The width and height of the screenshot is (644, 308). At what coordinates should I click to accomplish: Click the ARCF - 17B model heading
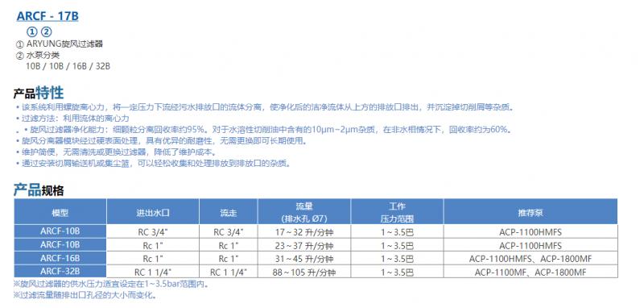click(x=47, y=16)
